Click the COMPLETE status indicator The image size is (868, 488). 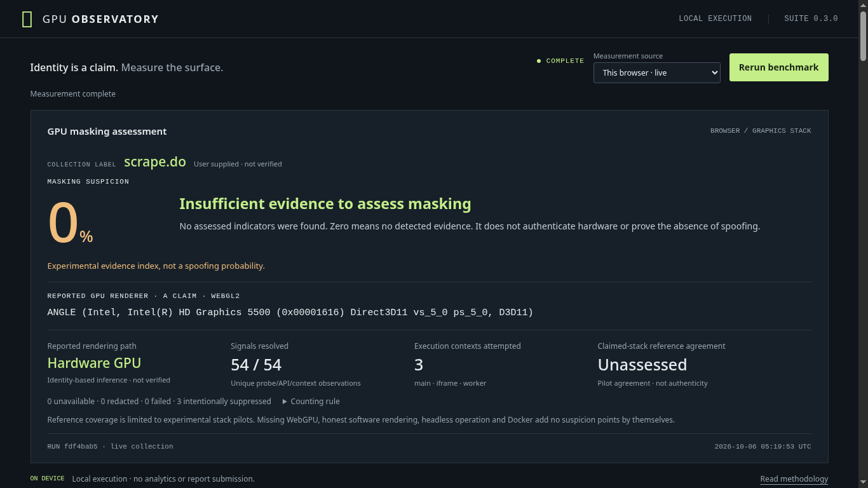[560, 61]
